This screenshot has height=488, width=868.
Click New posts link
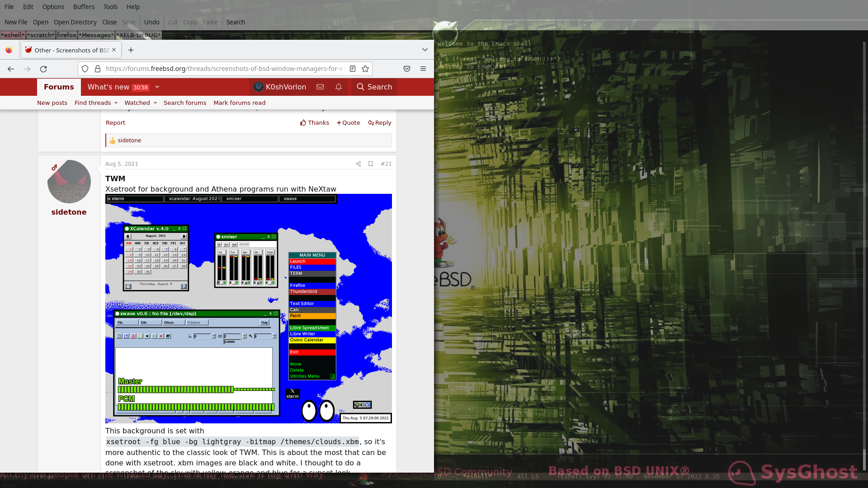coord(52,103)
